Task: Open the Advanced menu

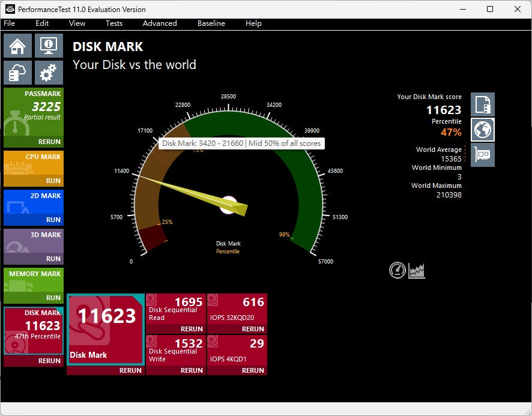Action: [x=160, y=23]
